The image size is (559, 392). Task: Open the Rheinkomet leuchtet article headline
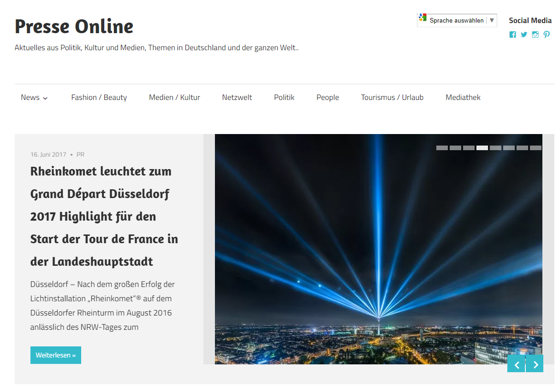104,216
